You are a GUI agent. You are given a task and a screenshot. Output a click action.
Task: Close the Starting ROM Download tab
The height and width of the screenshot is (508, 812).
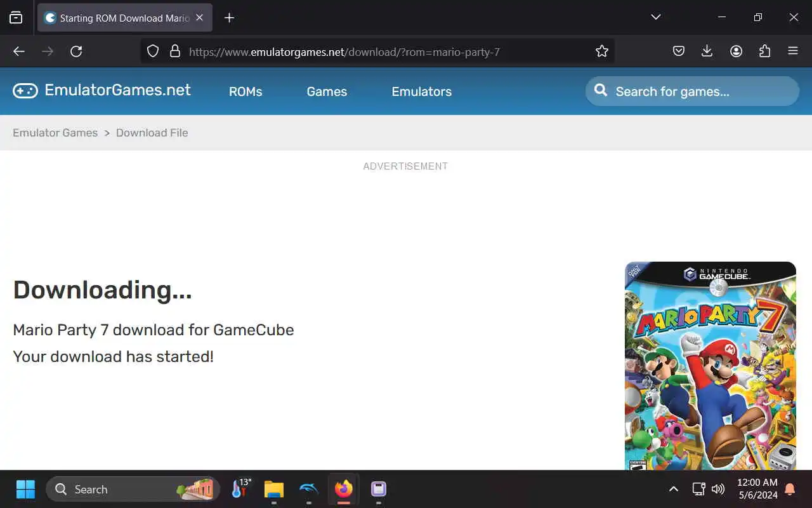tap(199, 18)
